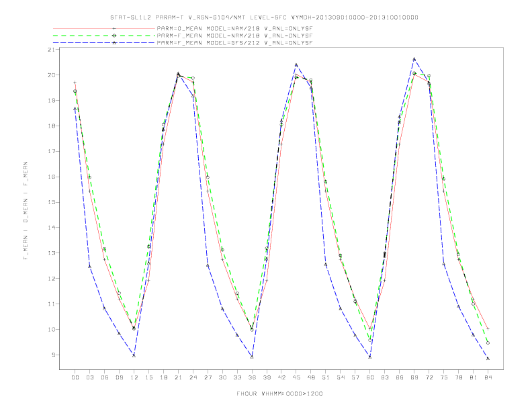
Task: Click the blue GFS triangle data point at hour 12
Action: pos(134,355)
